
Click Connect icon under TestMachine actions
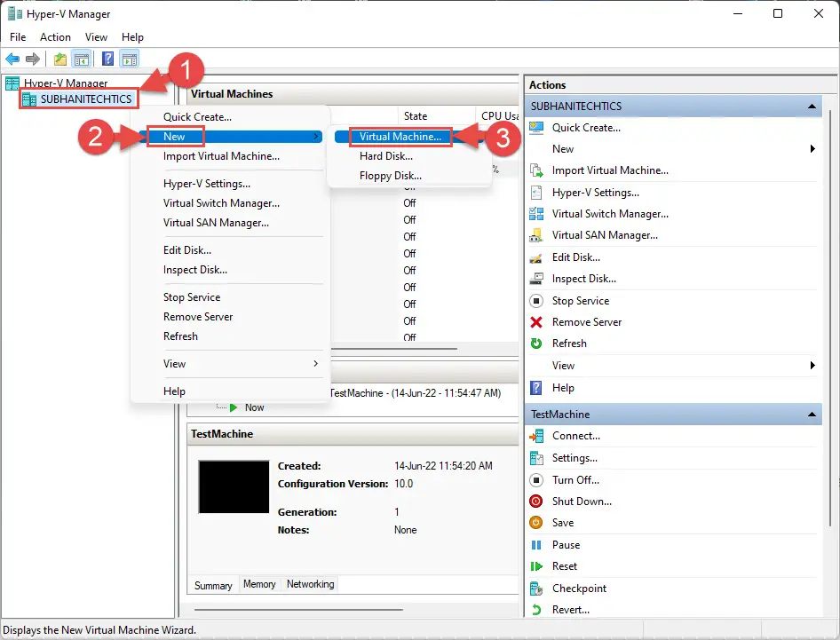tap(536, 436)
